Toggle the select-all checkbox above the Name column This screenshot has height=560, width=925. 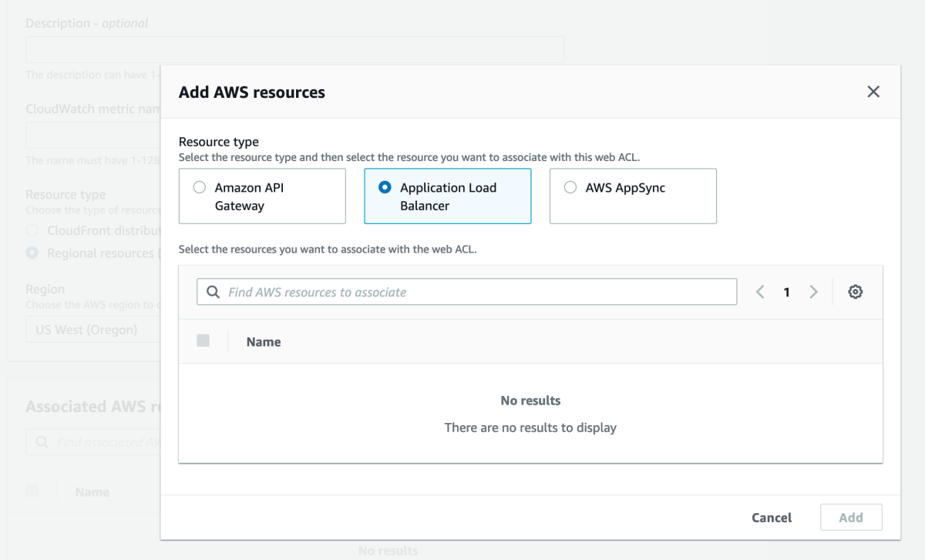(x=203, y=341)
